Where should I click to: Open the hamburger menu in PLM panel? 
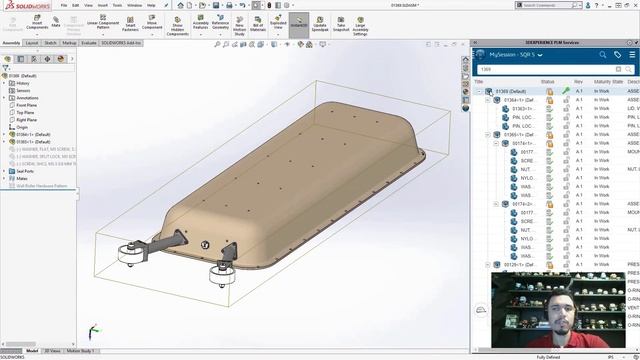tap(632, 54)
